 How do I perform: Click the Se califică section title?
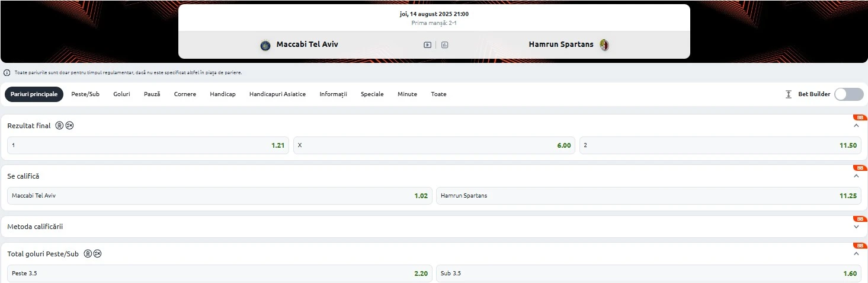click(23, 176)
